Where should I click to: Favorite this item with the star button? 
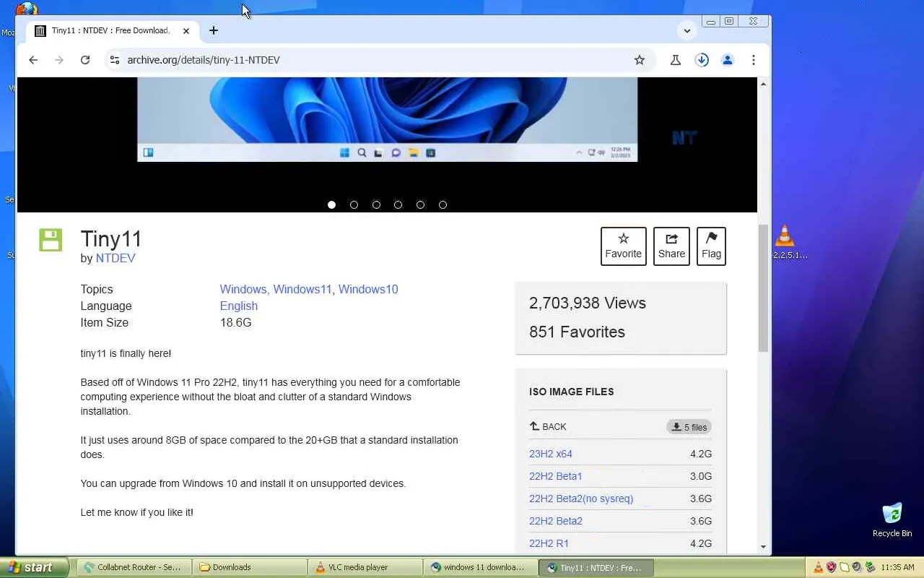624,246
